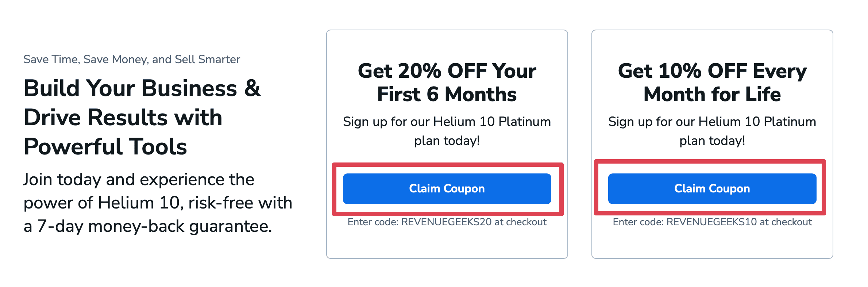Click 'plan today!' text in the 20% OFF card
The image size is (868, 287).
[447, 141]
